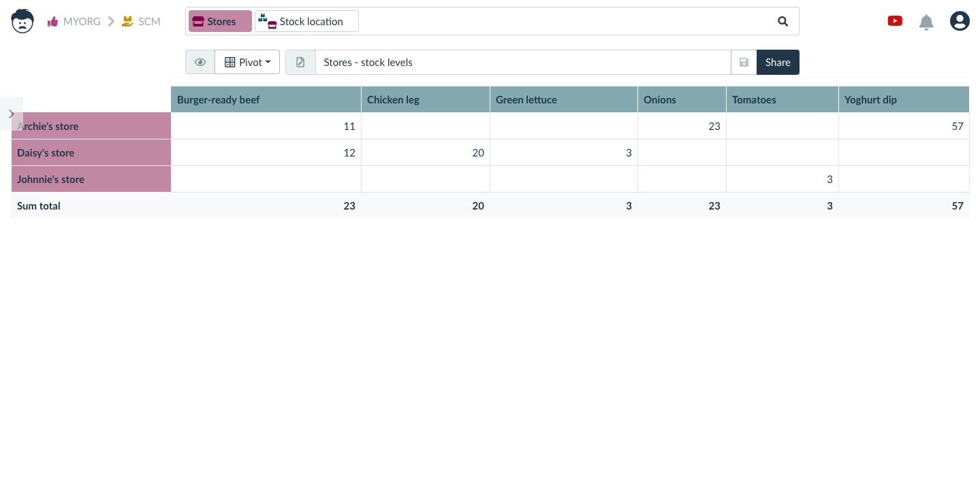Click Archie's store Yoghurt dip value 57

tap(958, 126)
